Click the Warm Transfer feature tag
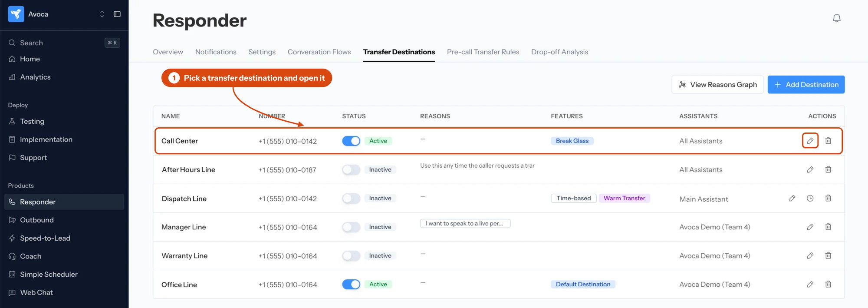 [x=624, y=198]
